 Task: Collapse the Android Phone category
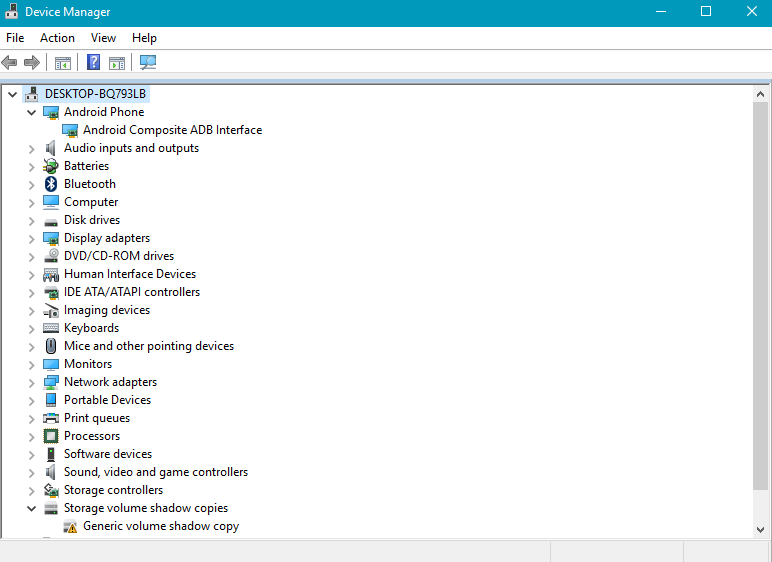32,112
